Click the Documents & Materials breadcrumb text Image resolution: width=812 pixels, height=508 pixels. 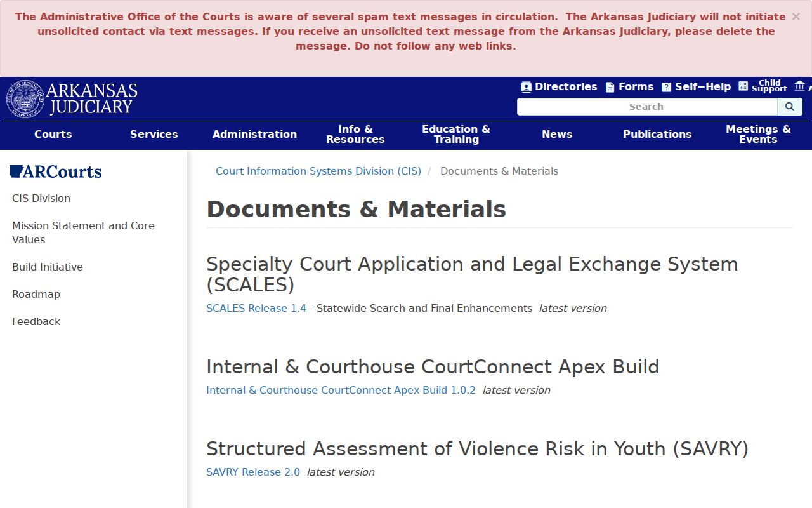tap(499, 171)
